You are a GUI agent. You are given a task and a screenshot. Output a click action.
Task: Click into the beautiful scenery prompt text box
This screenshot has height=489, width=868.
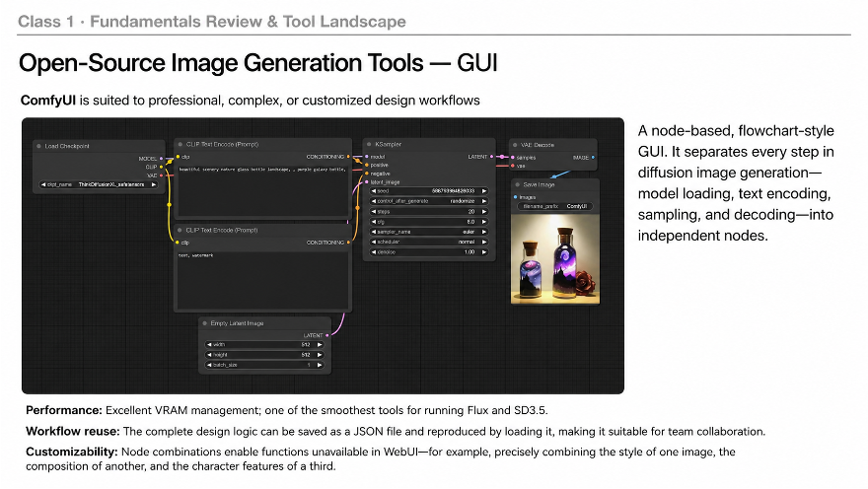(263, 189)
